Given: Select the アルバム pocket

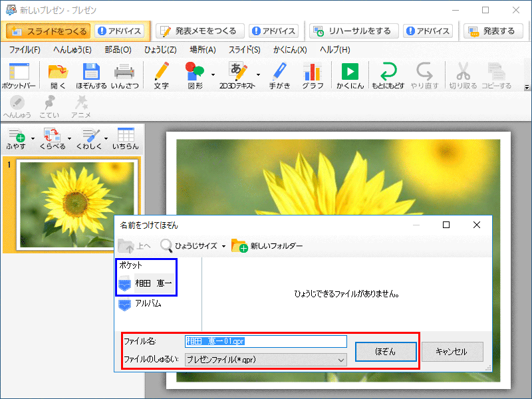Looking at the screenshot, I should pyautogui.click(x=140, y=304).
